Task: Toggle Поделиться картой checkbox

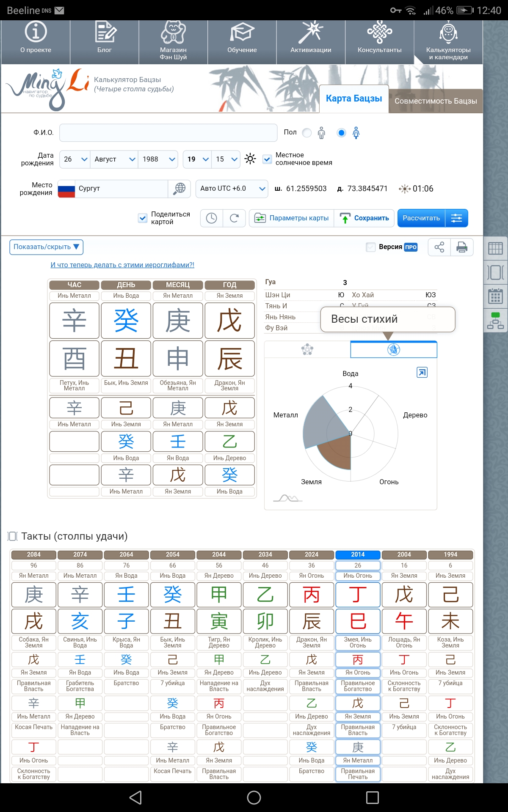Action: pyautogui.click(x=143, y=218)
